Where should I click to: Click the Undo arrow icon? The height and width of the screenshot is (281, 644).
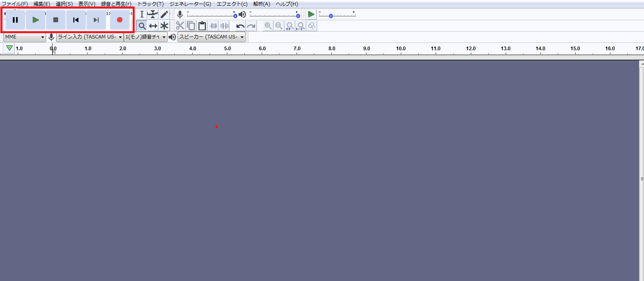tap(240, 26)
